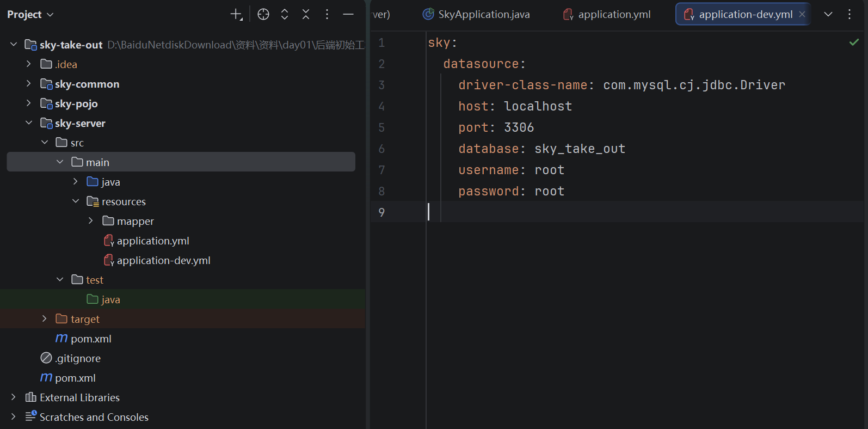Expand External Libraries node
Viewport: 868px width, 429px height.
pos(14,397)
